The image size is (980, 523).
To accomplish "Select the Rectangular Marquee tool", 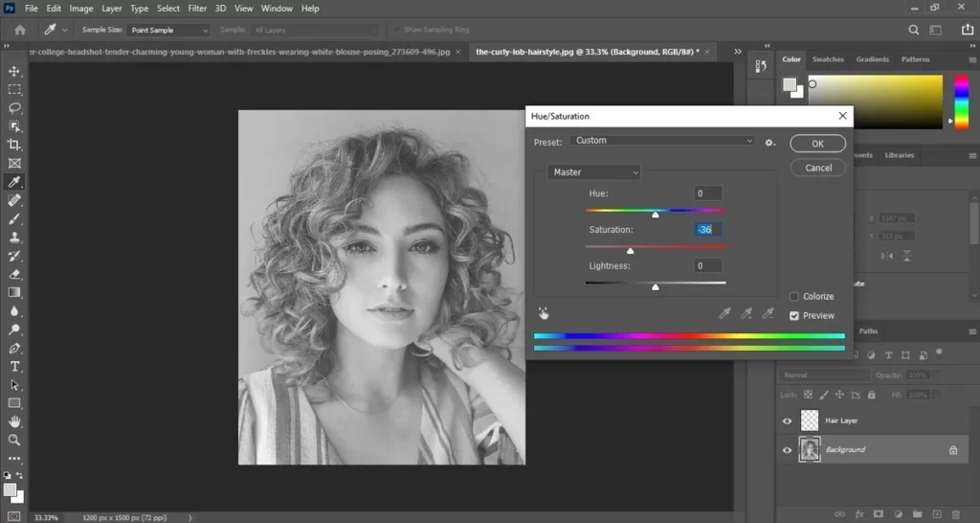I will pyautogui.click(x=14, y=89).
